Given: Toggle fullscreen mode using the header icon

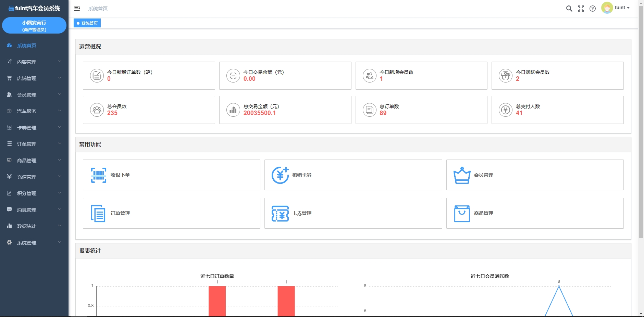Looking at the screenshot, I should tap(581, 9).
